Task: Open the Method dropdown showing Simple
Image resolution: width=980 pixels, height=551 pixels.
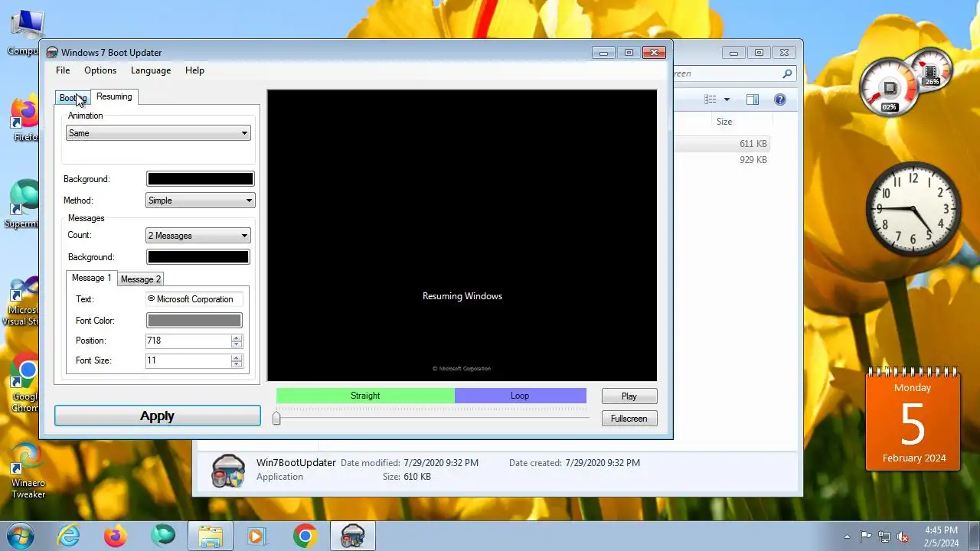Action: (x=201, y=201)
